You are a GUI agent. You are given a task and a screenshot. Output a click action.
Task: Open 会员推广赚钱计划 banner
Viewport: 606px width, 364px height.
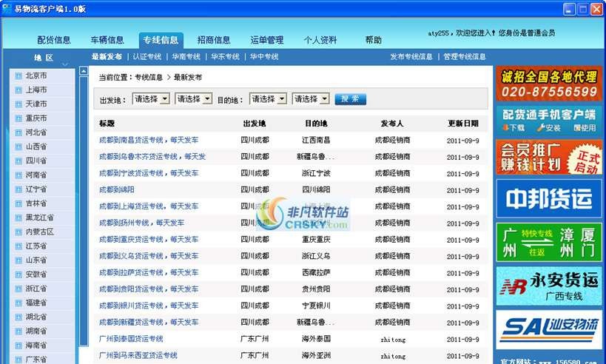(x=549, y=157)
